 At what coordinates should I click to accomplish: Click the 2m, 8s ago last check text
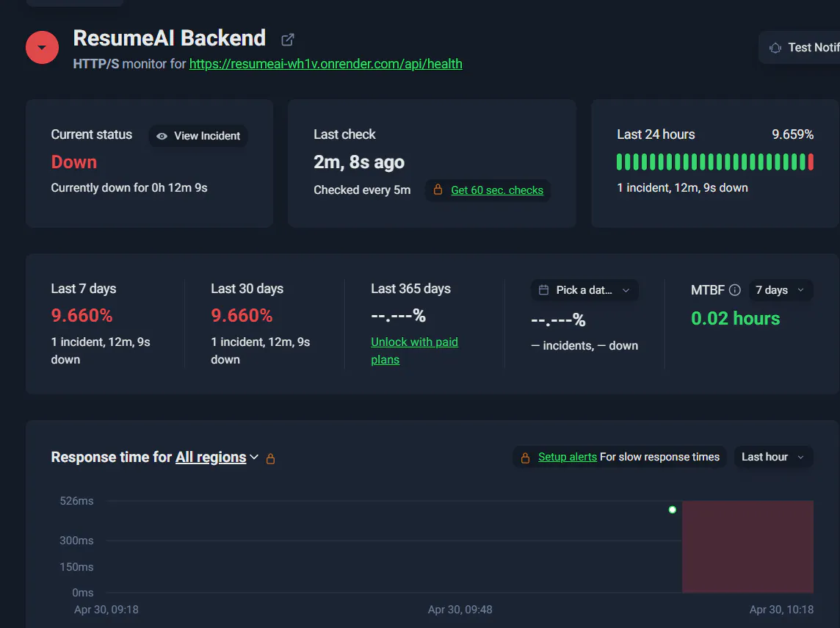coord(359,162)
